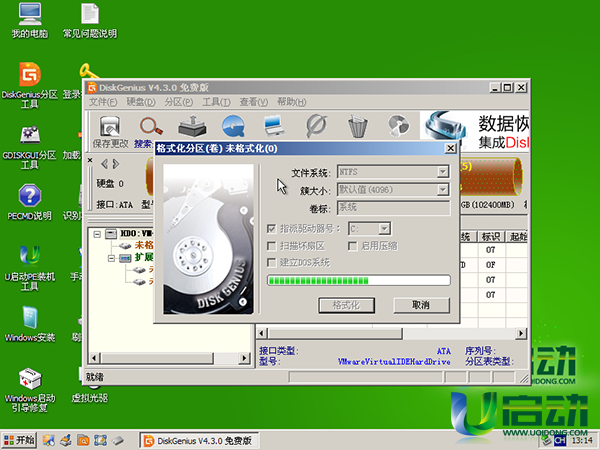Screen dimensions: 600x450
Task: Click the next disk right arrow
Action: [116, 164]
